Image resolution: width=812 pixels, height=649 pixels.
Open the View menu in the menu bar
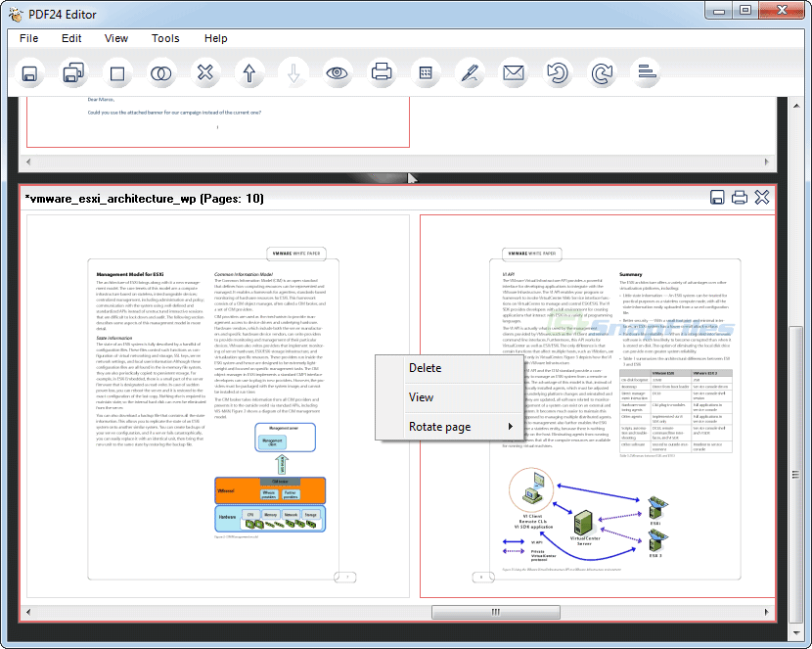(116, 38)
